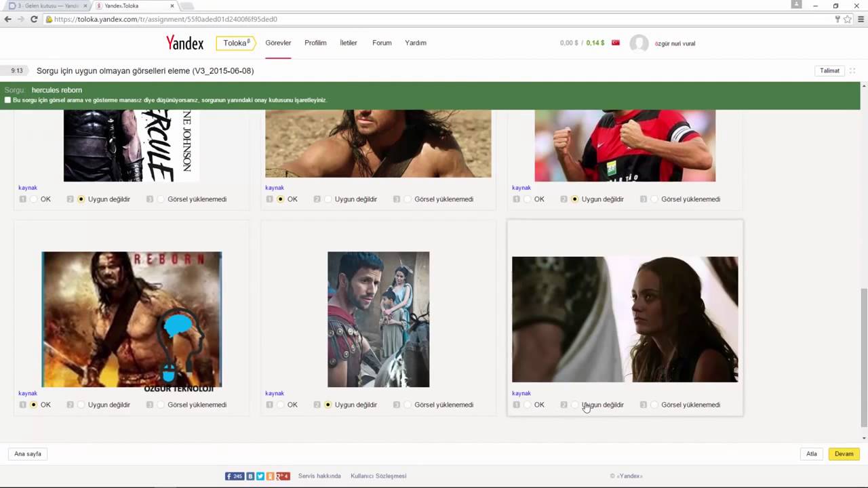The height and width of the screenshot is (488, 868).
Task: Click the saved password key icon
Action: pos(838,19)
